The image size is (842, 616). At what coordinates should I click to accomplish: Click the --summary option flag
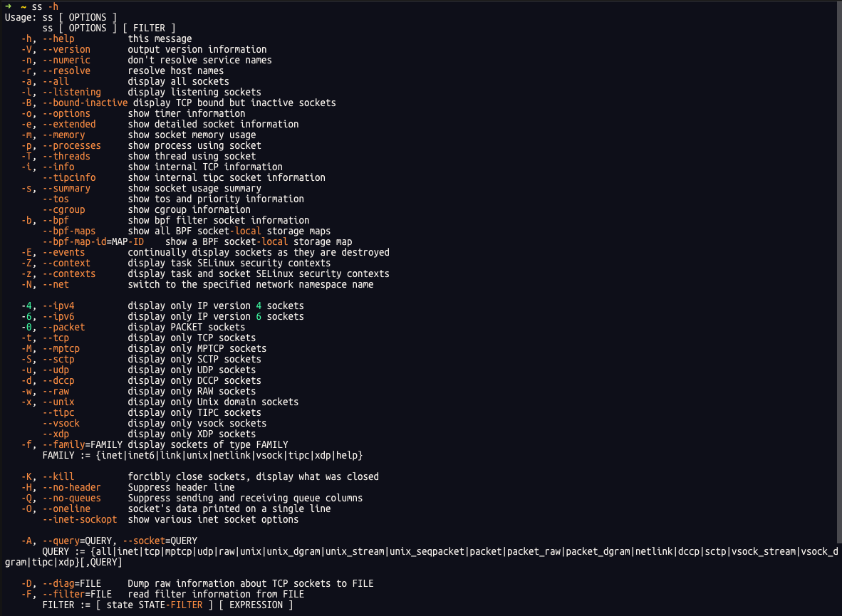[x=66, y=188]
